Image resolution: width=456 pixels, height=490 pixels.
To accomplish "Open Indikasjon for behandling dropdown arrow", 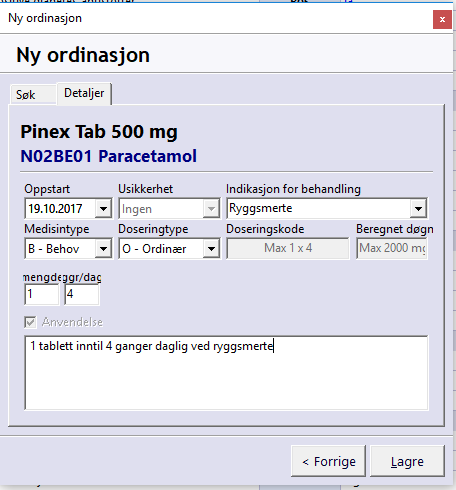I will point(418,209).
